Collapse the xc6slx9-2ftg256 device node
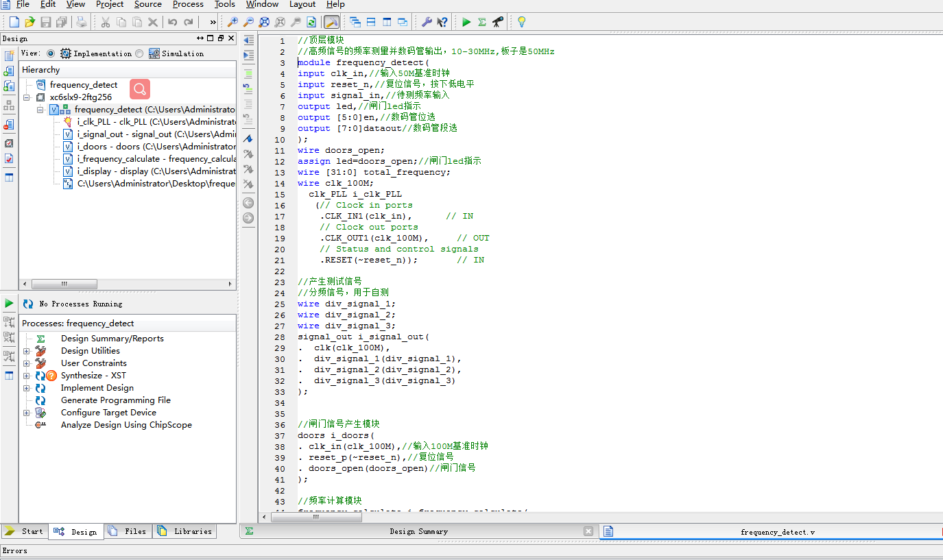 (27, 97)
